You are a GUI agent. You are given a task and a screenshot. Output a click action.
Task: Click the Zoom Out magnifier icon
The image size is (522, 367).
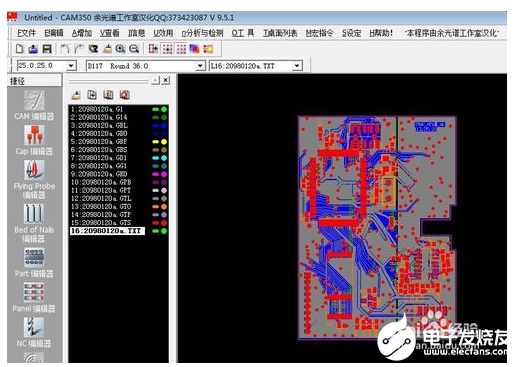click(134, 49)
